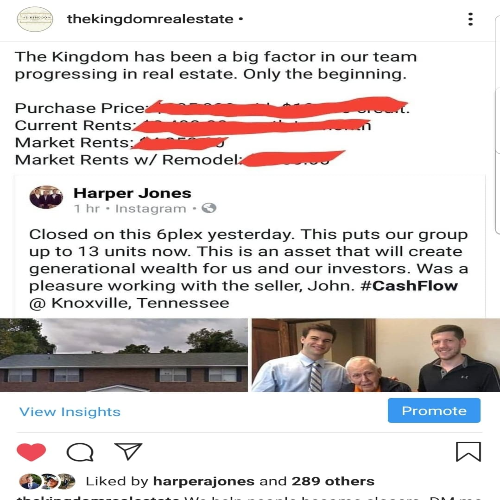Open thekingdomrealestate username link

point(150,19)
